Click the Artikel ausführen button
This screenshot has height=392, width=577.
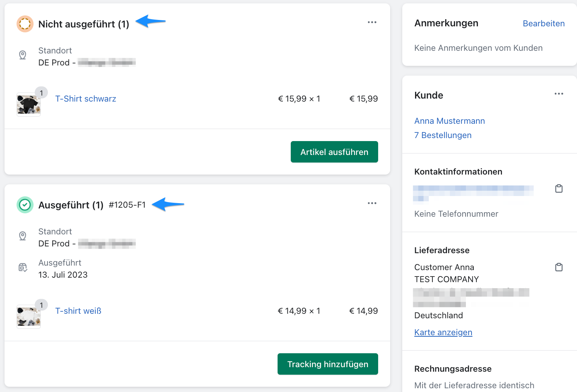pos(334,152)
